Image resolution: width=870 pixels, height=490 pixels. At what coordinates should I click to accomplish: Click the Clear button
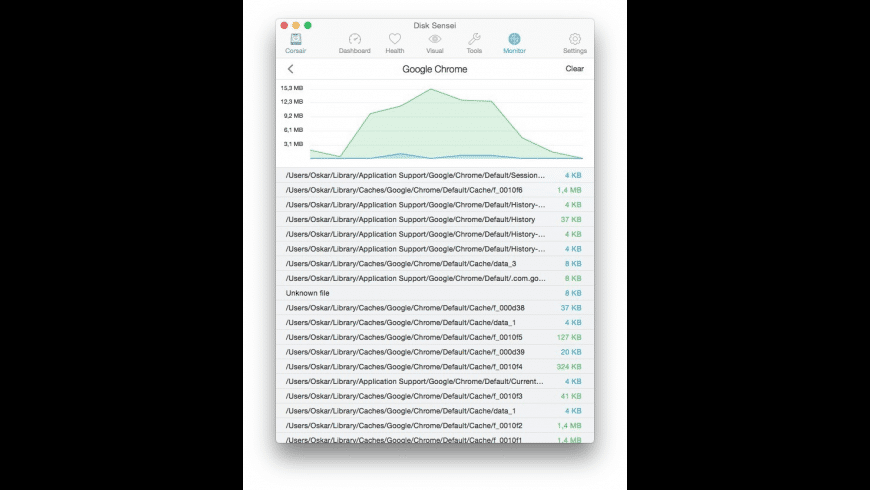coord(574,69)
